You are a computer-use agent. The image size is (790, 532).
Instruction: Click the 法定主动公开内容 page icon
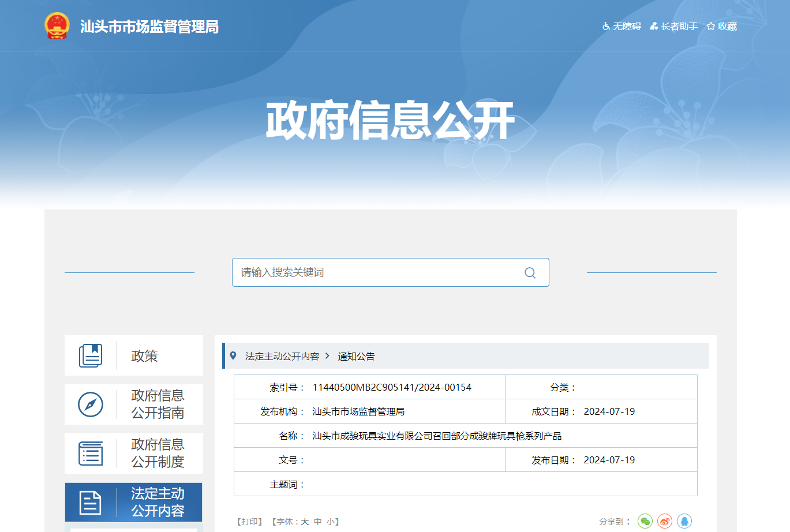pyautogui.click(x=91, y=503)
